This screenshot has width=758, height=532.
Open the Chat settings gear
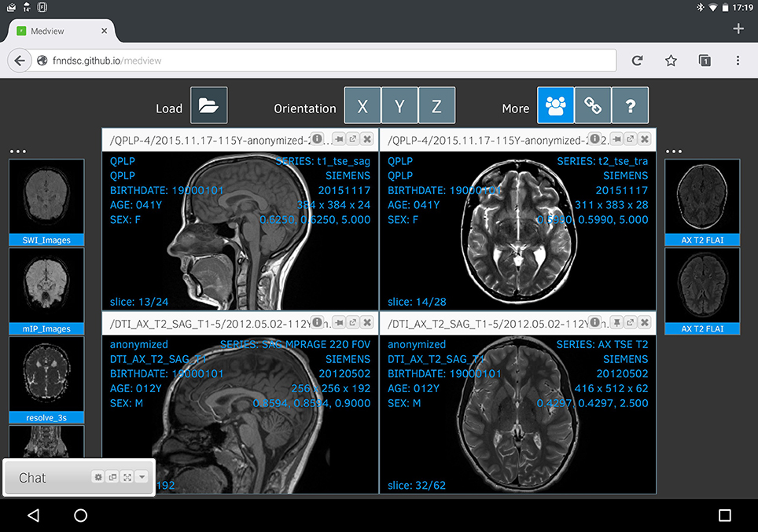pyautogui.click(x=98, y=477)
